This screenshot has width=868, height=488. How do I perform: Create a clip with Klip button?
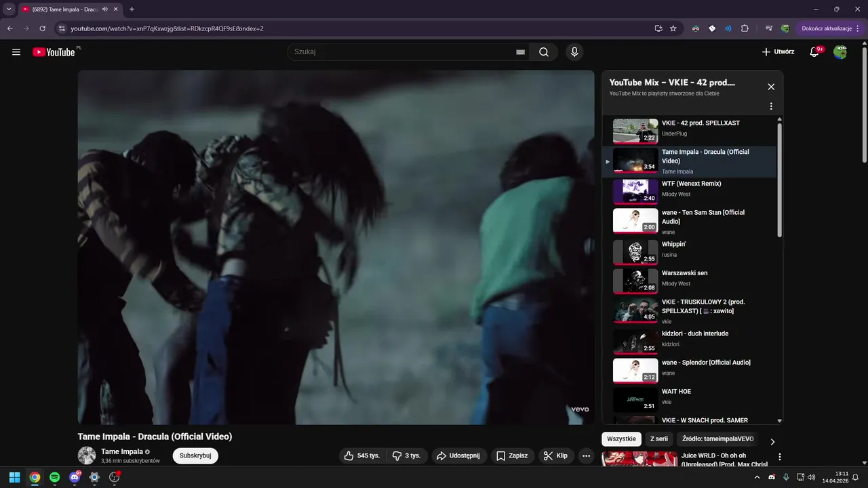pos(556,456)
